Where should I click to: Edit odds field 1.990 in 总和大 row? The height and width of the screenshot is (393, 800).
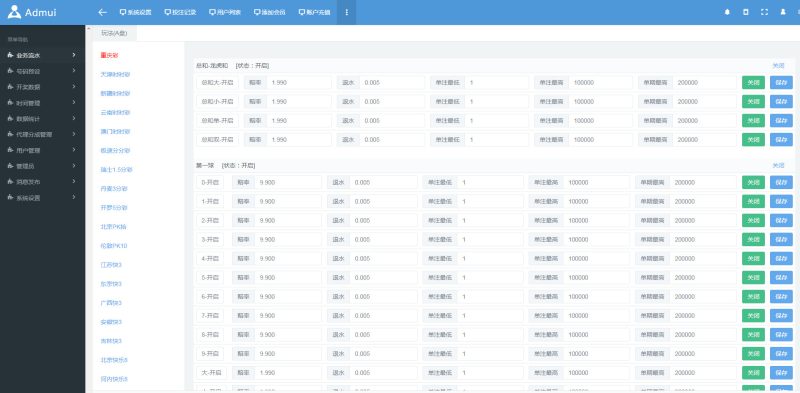(299, 83)
